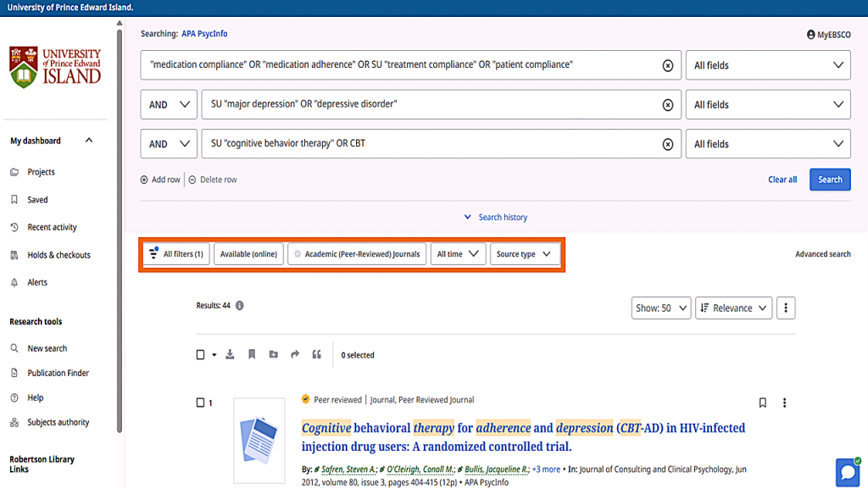The width and height of the screenshot is (868, 488).
Task: Open more options menu beside Relevance
Action: (786, 308)
